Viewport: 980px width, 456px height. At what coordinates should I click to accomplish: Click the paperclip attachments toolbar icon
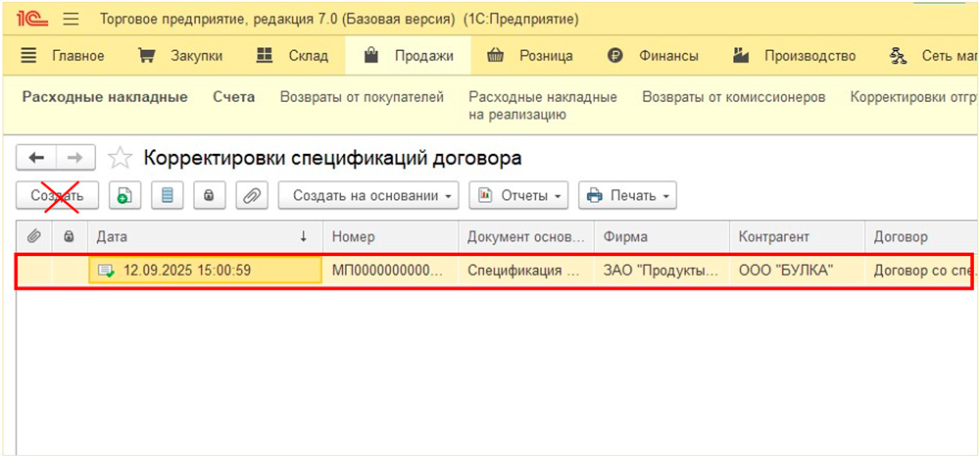(251, 195)
